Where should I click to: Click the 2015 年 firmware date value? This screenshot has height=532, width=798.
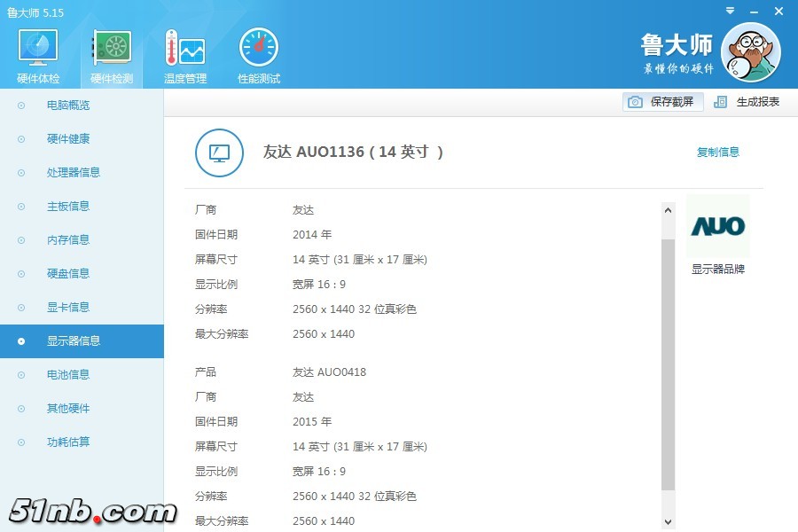click(x=312, y=421)
